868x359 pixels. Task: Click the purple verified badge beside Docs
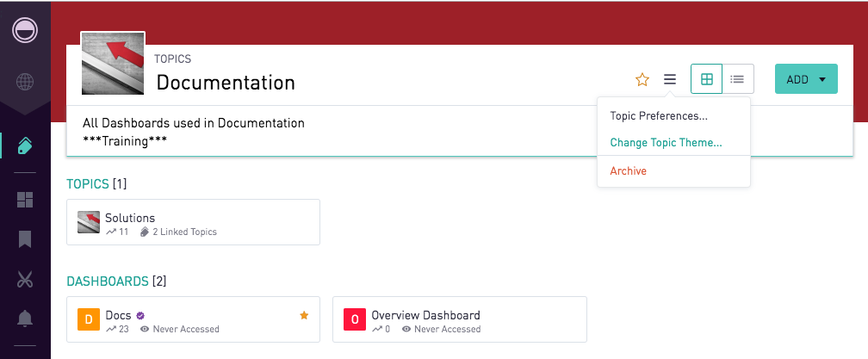click(140, 315)
